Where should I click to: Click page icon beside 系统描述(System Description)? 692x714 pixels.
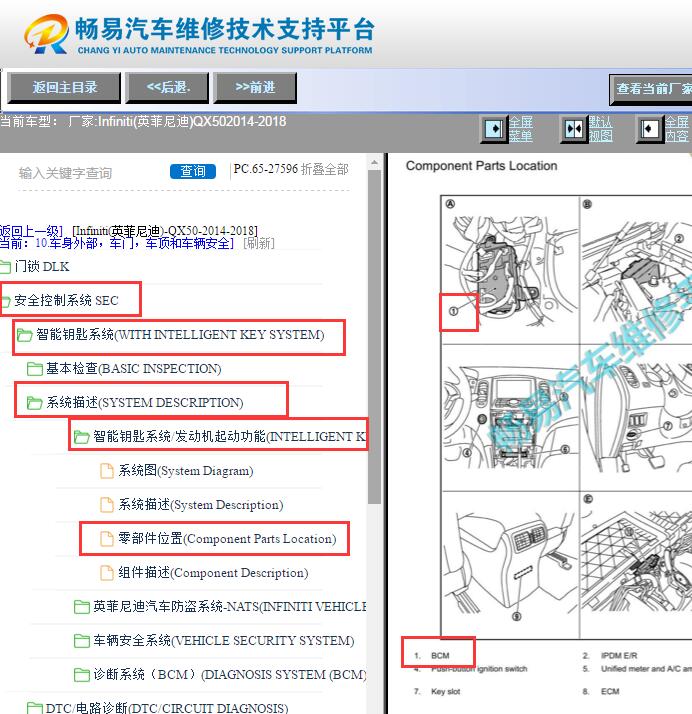107,505
